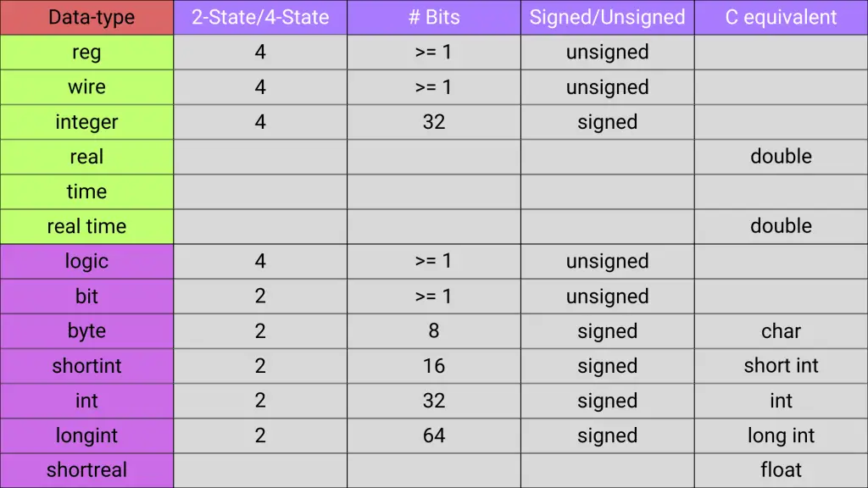This screenshot has width=868, height=488.
Task: Click the byte data-type cell
Action: coord(86,331)
